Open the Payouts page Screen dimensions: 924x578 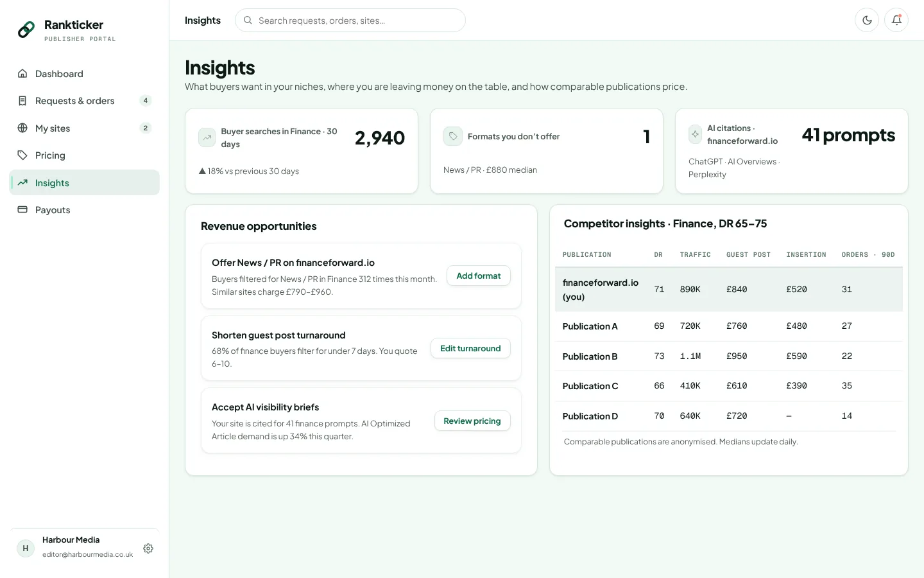tap(85, 210)
